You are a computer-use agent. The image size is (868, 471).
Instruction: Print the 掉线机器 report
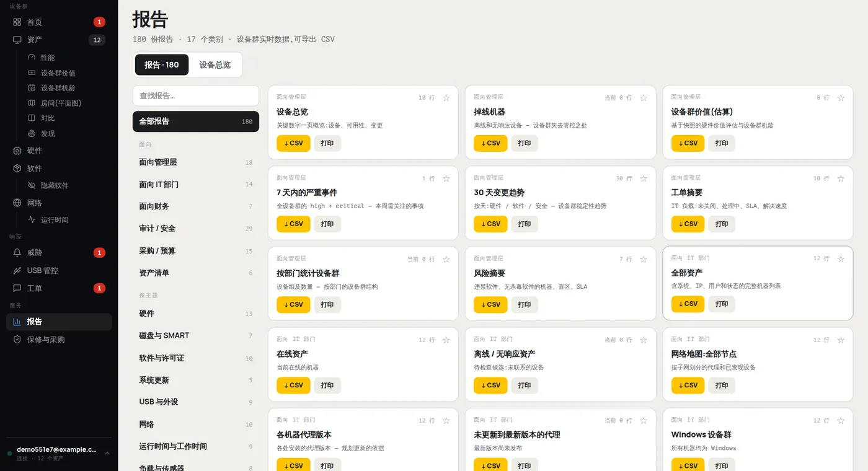(525, 143)
